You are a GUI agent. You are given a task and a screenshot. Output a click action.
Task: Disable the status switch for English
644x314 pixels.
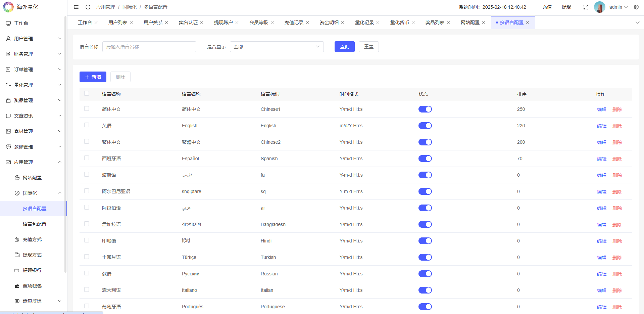(x=425, y=125)
